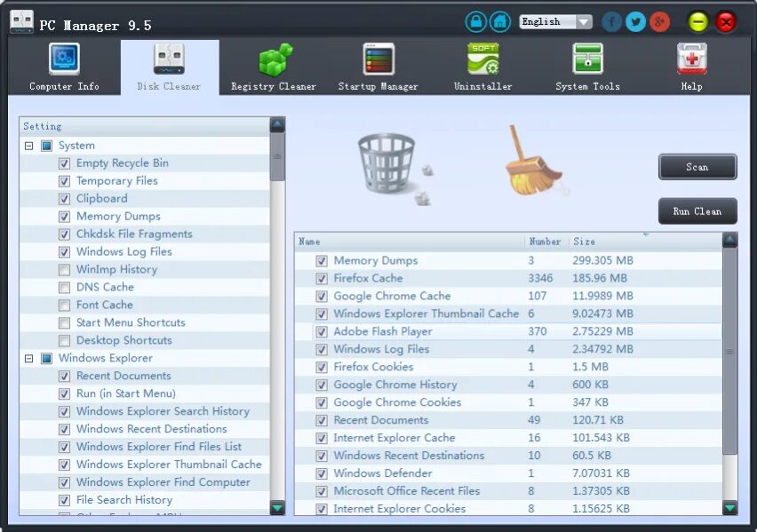757x532 pixels.
Task: Open Registry Cleaner green cubes icon
Action: [x=275, y=60]
